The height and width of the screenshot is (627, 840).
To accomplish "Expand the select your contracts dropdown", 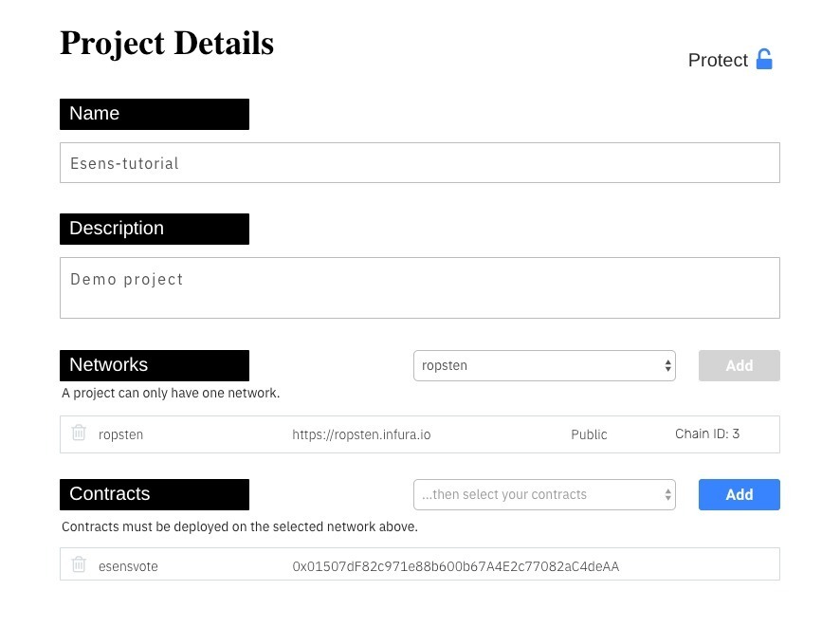I will pyautogui.click(x=544, y=494).
